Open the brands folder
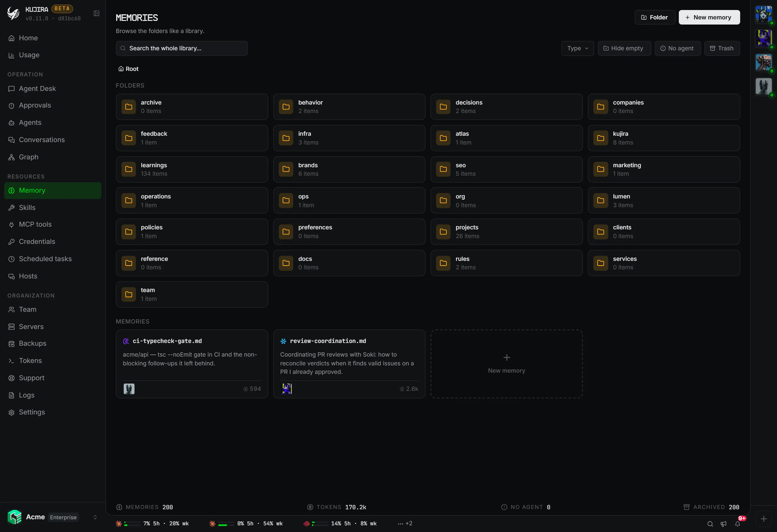This screenshot has width=777, height=532. [349, 169]
